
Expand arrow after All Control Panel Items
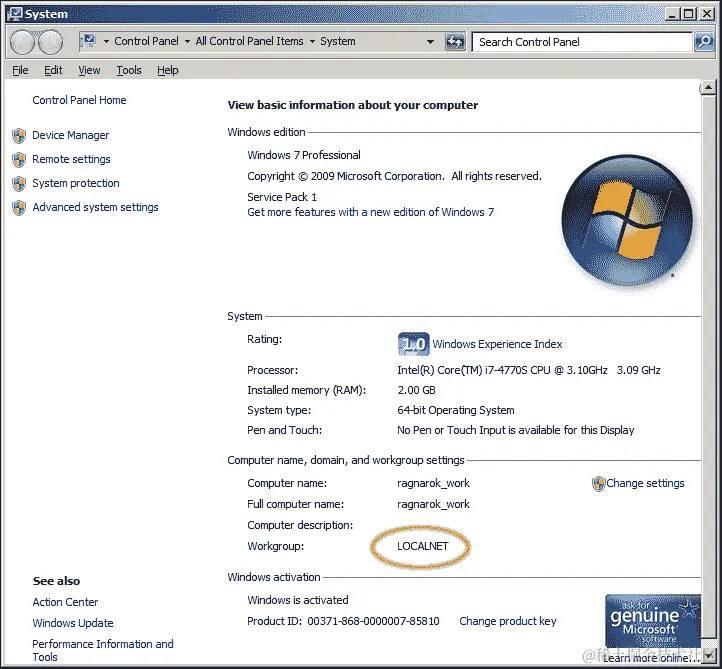(x=312, y=41)
